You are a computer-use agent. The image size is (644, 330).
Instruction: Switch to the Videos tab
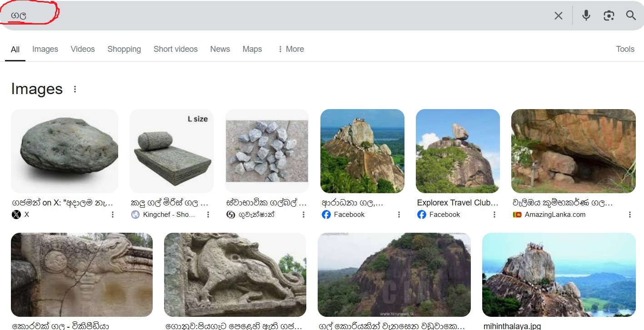pyautogui.click(x=83, y=49)
